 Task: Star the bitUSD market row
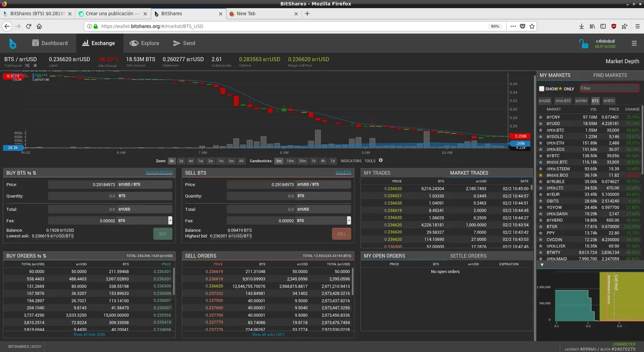pyautogui.click(x=541, y=123)
